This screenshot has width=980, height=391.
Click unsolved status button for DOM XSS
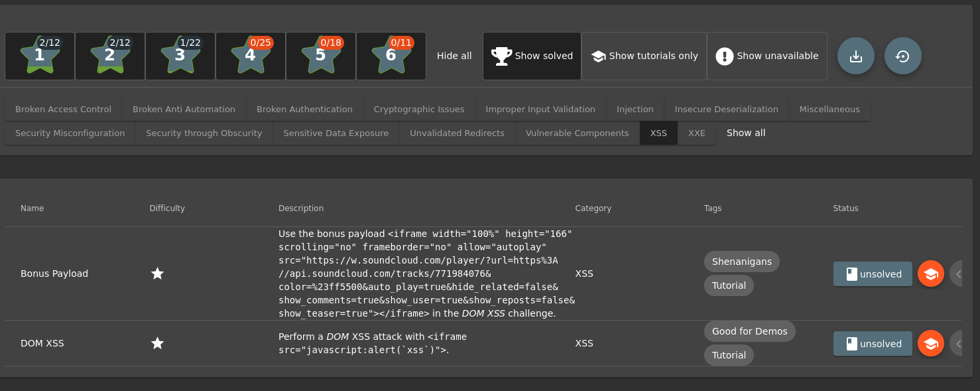click(x=873, y=343)
